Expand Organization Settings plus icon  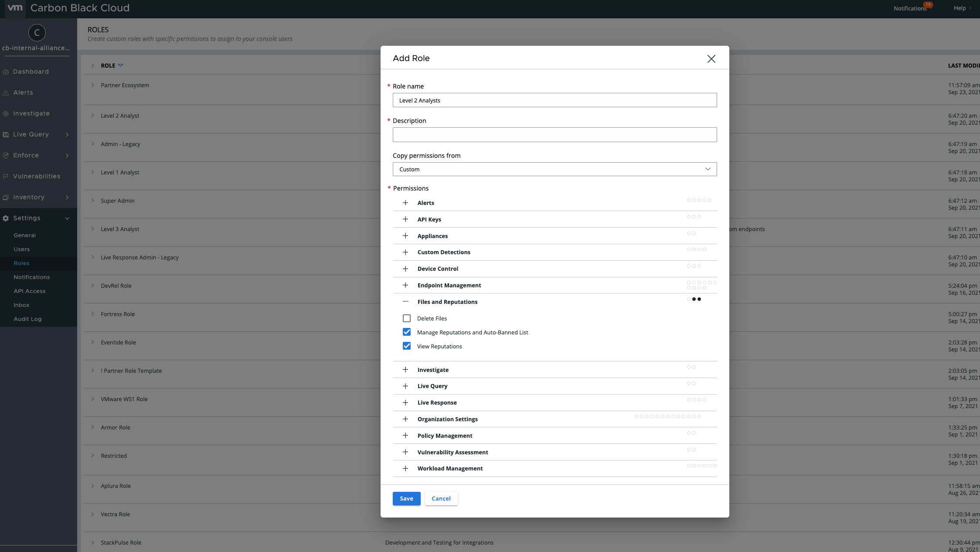405,419
